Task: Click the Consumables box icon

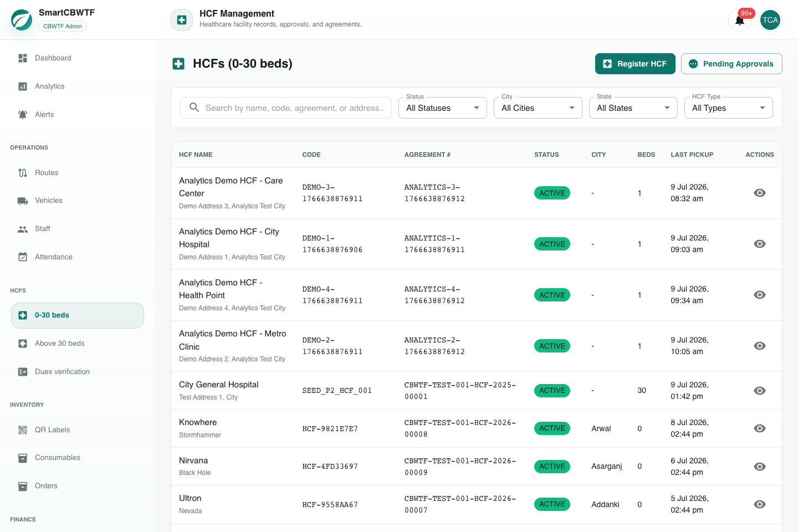Action: click(x=23, y=458)
